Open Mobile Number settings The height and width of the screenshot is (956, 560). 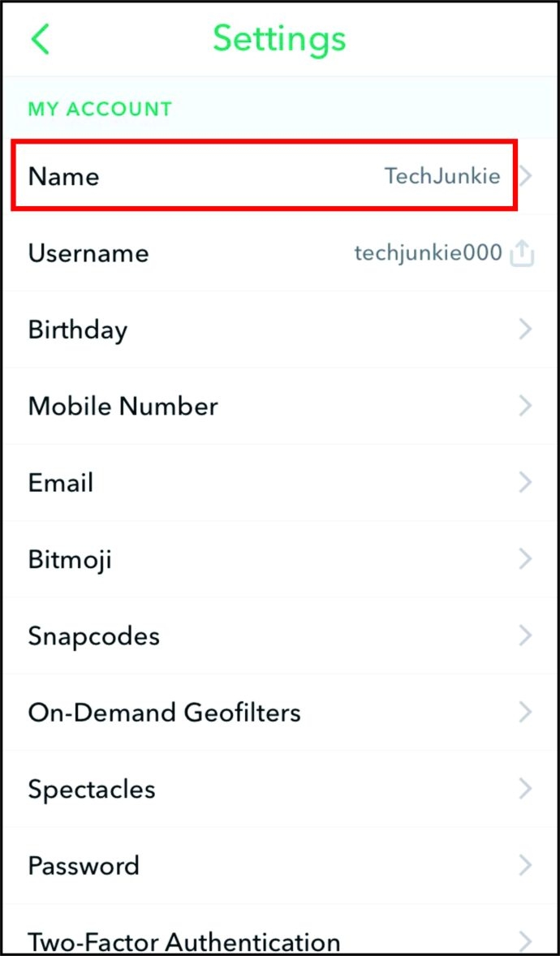(x=123, y=406)
